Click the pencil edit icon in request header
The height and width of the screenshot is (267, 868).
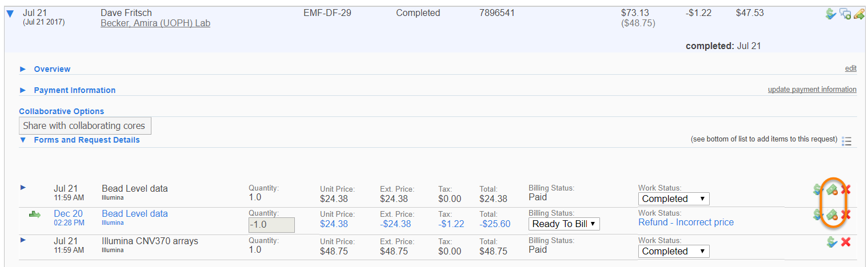[x=859, y=14]
